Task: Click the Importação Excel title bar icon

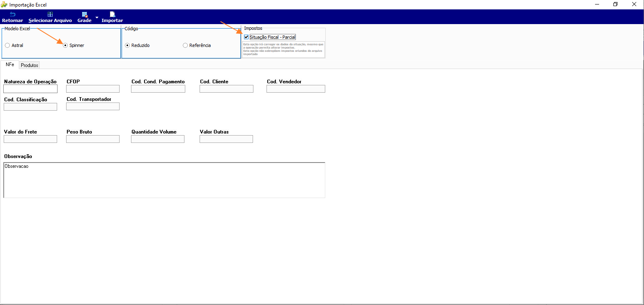Action: click(4, 4)
